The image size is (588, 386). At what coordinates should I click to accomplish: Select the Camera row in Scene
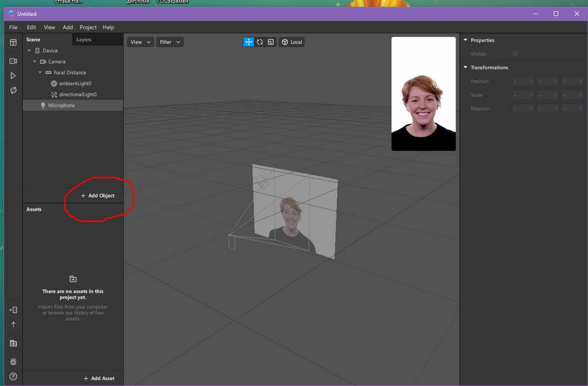pyautogui.click(x=73, y=62)
